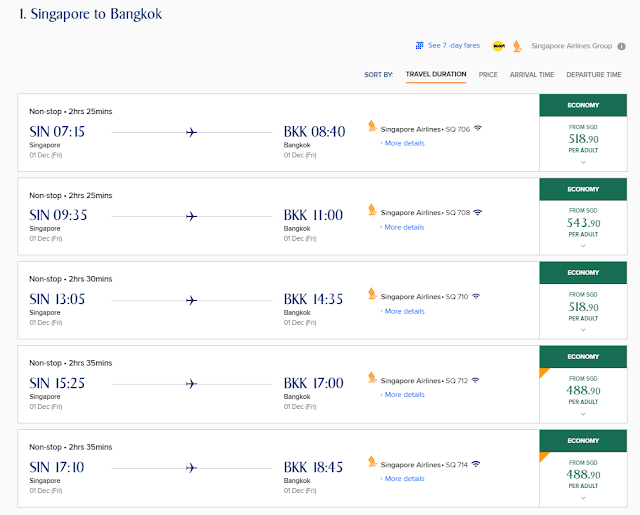Click the Singapore Airlines logo for SQ 708
Viewport: 640px width, 515px height.
click(373, 212)
